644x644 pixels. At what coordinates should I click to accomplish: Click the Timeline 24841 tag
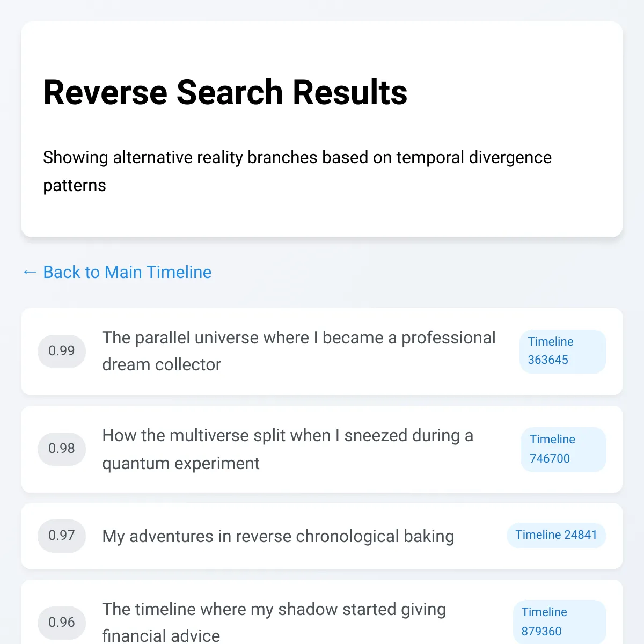coord(556,535)
